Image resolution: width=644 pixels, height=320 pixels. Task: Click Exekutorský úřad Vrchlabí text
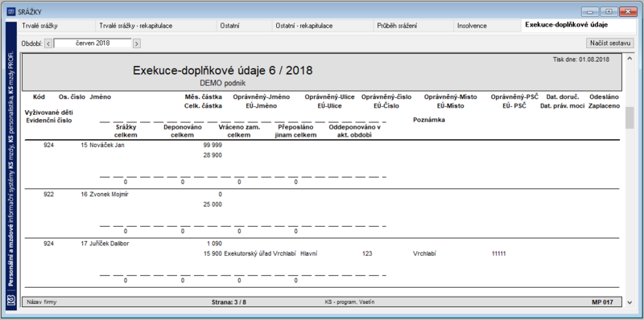coord(260,254)
